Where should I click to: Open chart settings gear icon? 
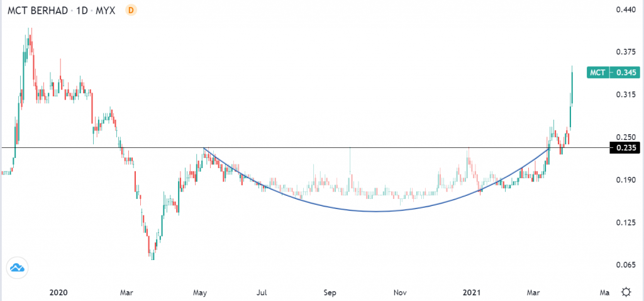[x=626, y=292]
